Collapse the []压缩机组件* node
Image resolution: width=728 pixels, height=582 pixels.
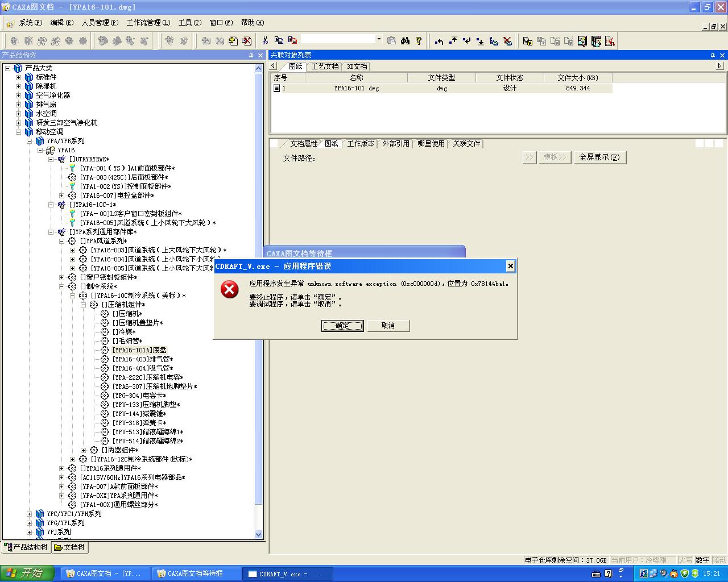point(84,305)
